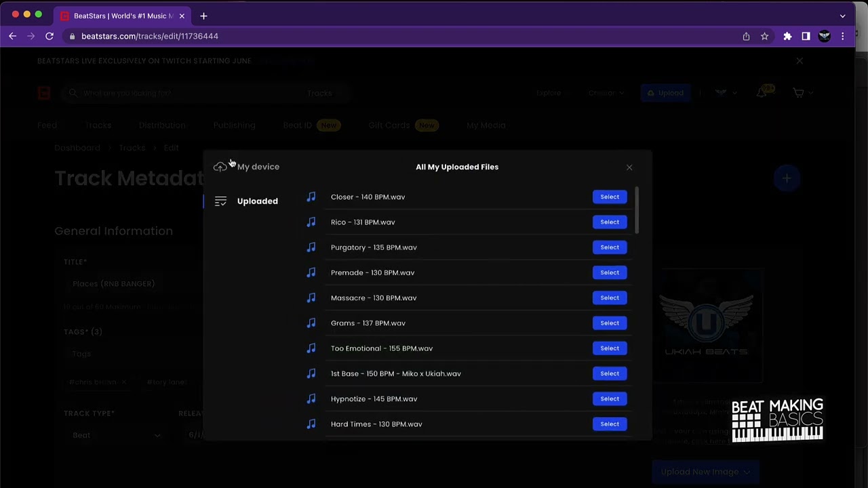Bookmark this page with the star icon
This screenshot has height=488, width=868.
[764, 36]
